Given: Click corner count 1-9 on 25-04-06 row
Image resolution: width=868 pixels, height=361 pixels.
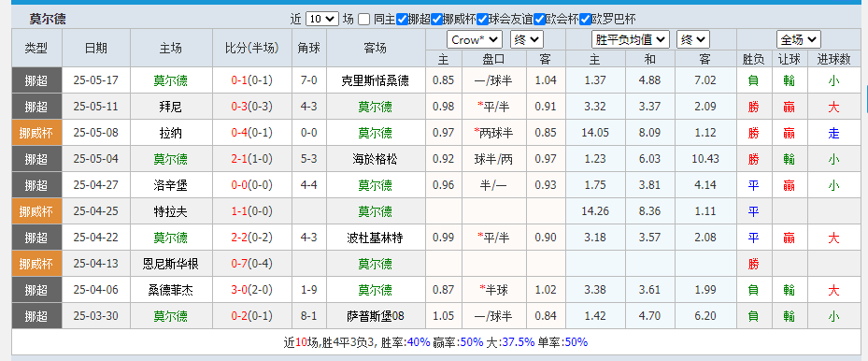Looking at the screenshot, I should 309,290.
